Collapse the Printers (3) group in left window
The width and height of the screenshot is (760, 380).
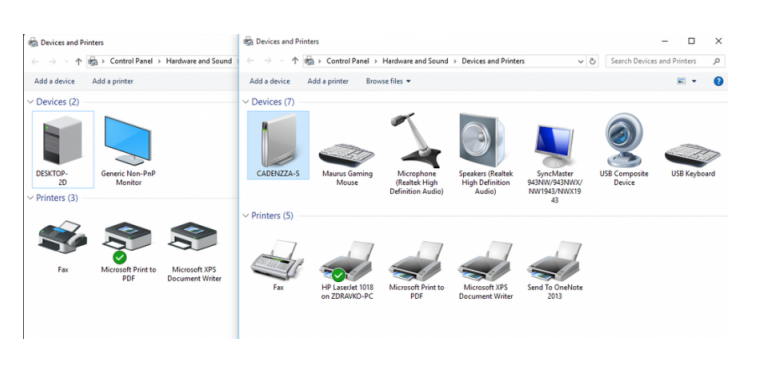pos(31,198)
